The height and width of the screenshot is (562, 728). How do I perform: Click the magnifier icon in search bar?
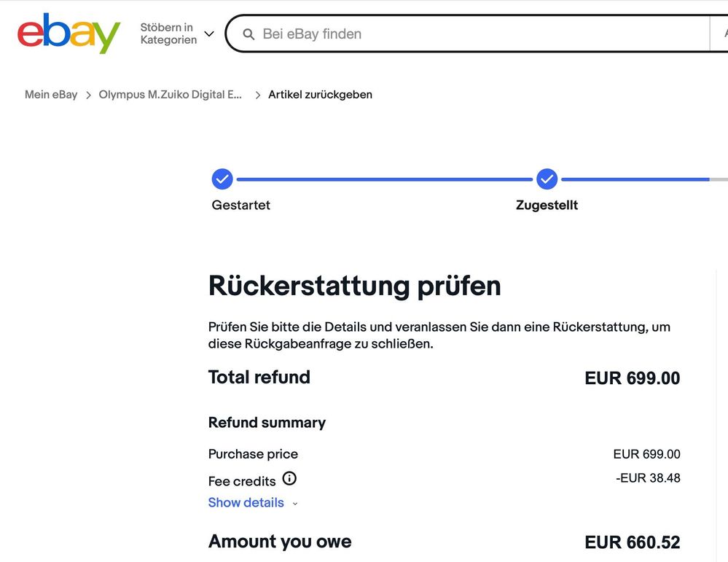248,34
